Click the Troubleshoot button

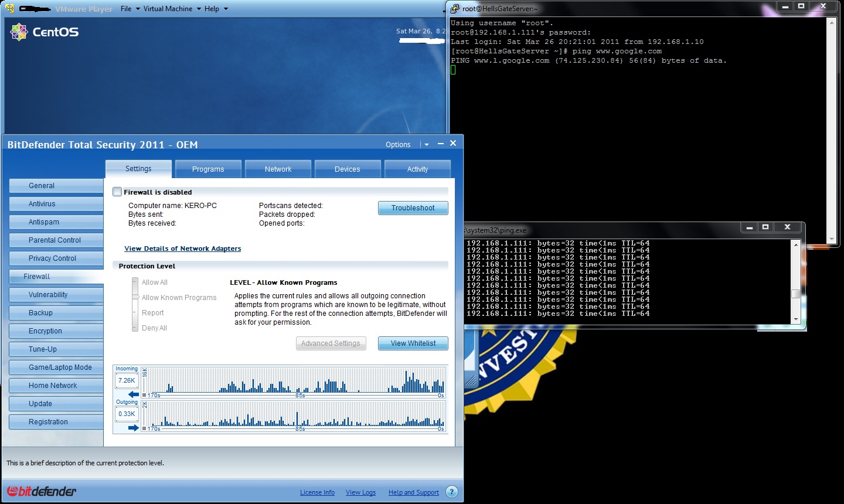413,208
